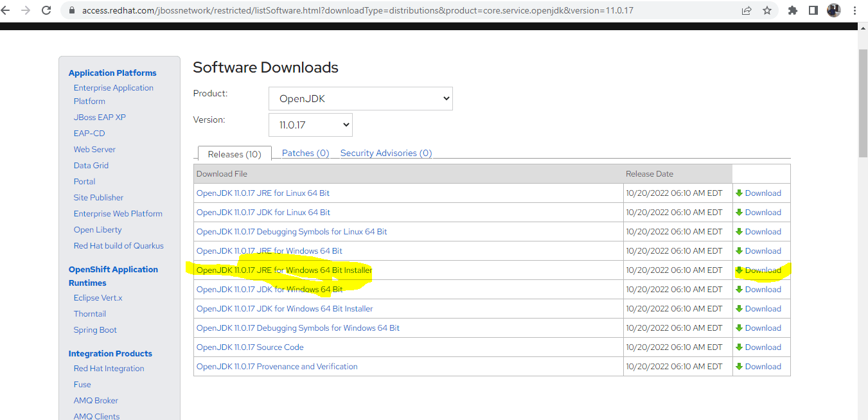Screen dimensions: 868x420
Task: Click the Download icon beside Source Code
Action: [738, 347]
